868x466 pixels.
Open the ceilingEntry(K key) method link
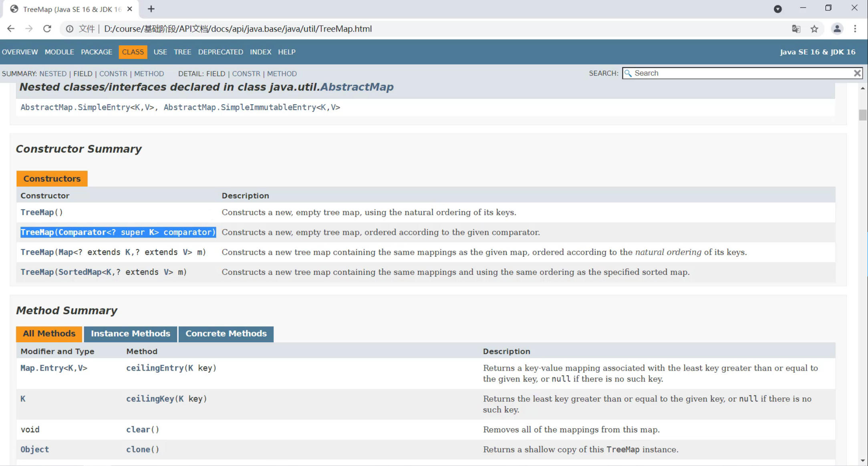(155, 368)
